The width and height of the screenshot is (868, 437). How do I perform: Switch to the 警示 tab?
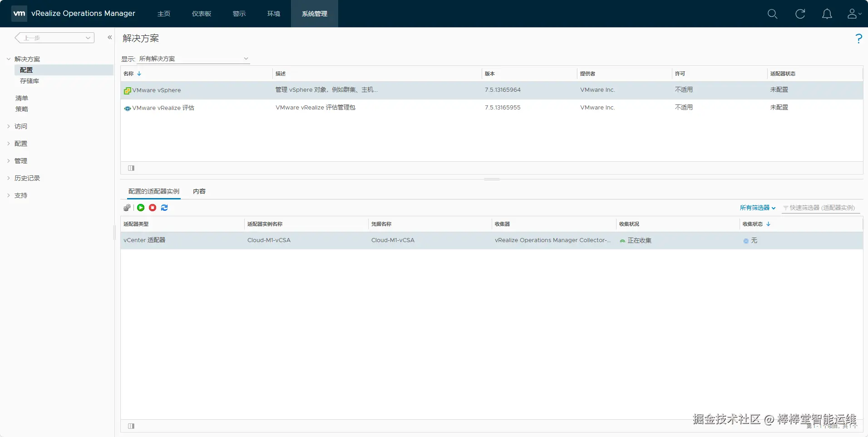239,14
